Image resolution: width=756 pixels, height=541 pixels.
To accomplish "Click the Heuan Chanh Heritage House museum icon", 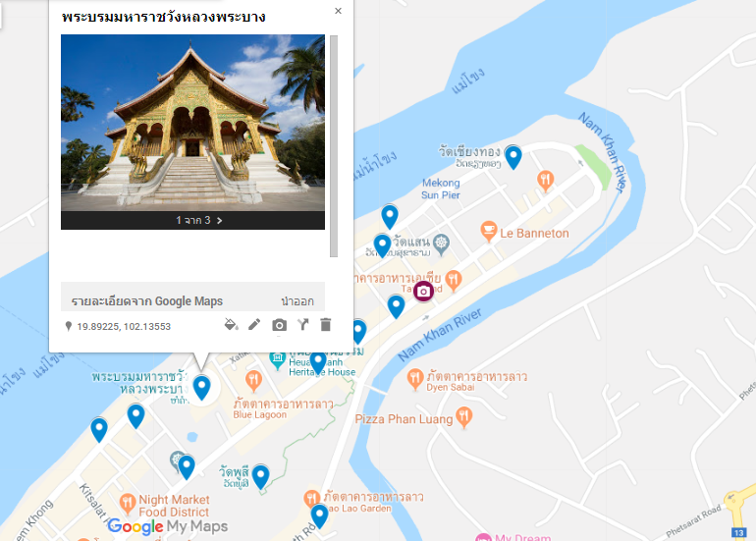I will point(277,360).
